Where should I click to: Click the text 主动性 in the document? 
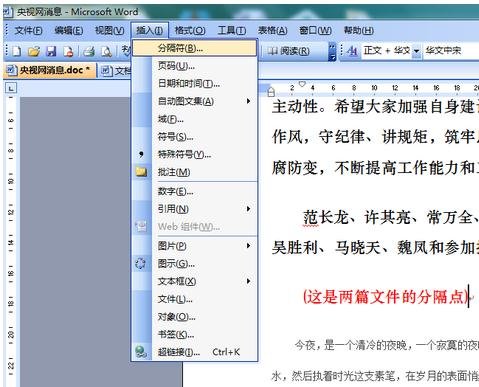click(x=295, y=107)
